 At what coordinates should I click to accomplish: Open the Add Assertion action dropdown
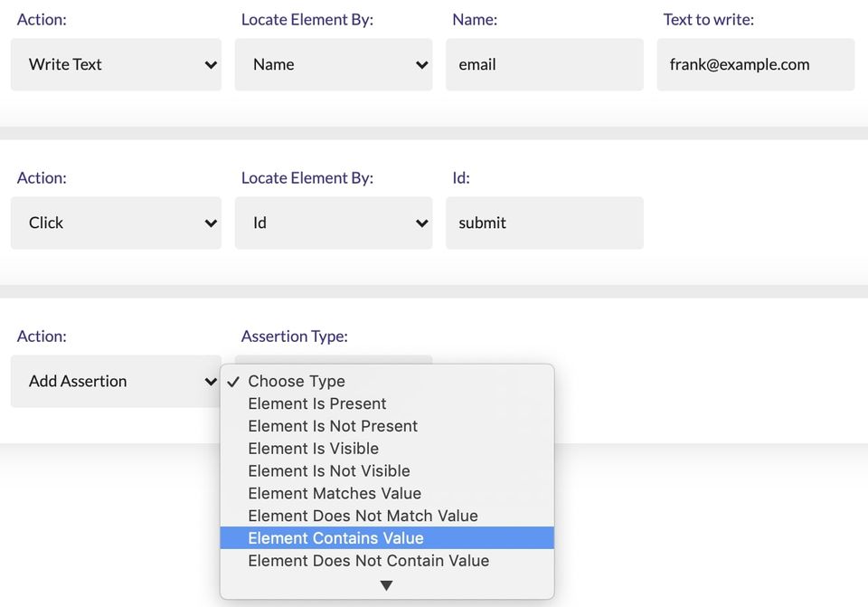(115, 381)
